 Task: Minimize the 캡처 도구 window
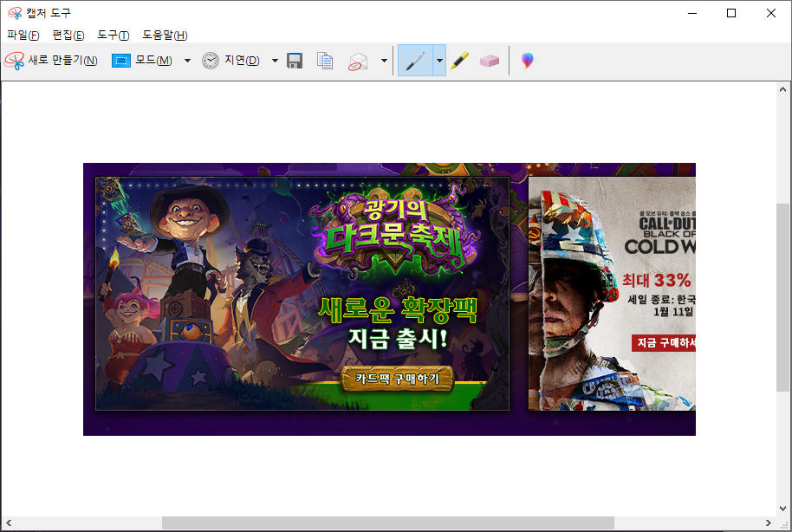click(692, 13)
